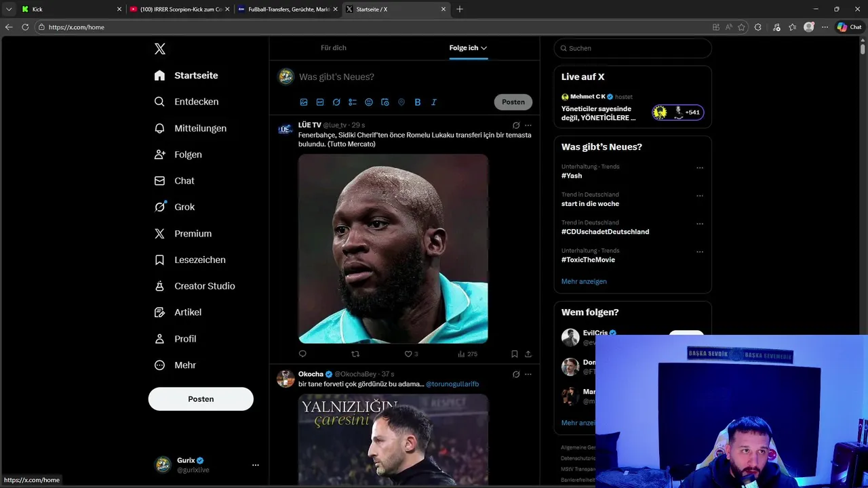Toggle italic formatting in compose box
Image resolution: width=868 pixels, height=488 pixels.
point(434,102)
